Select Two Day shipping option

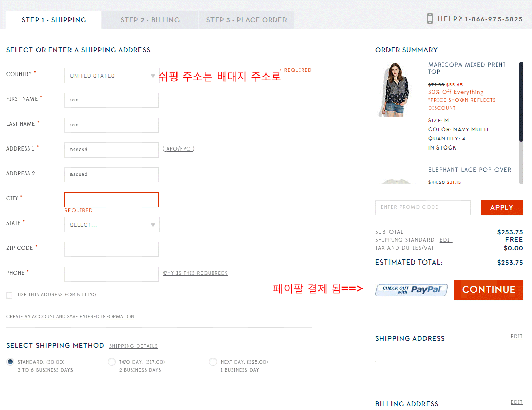(112, 362)
